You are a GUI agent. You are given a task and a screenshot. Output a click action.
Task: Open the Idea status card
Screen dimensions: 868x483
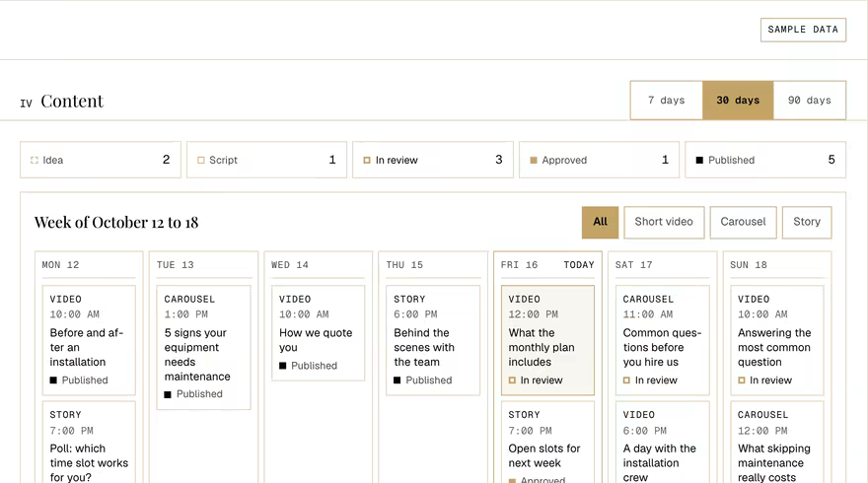point(101,160)
